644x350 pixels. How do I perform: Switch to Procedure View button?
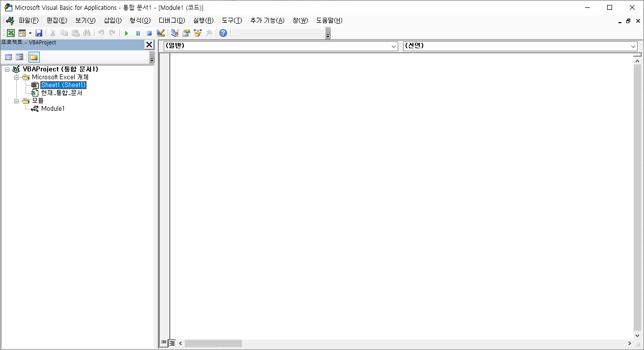click(x=164, y=343)
